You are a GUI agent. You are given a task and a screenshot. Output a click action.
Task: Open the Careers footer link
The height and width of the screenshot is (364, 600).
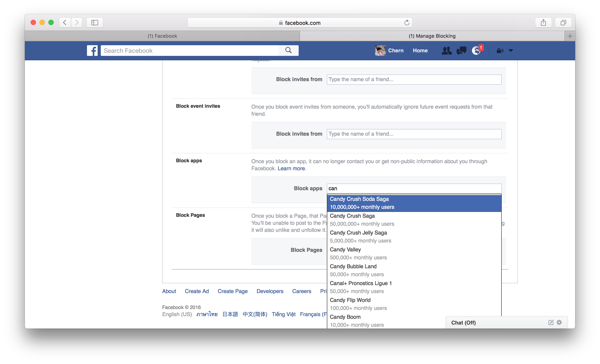[x=302, y=291]
